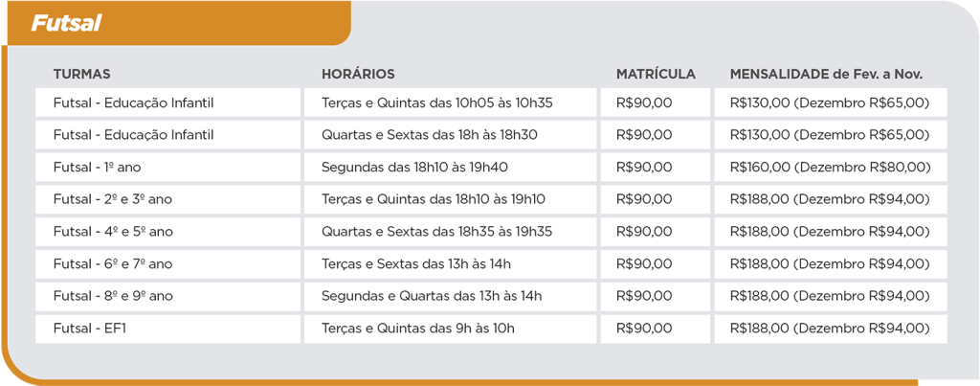
Task: Select Futsal - Educação Infantil morning class row
Action: [x=491, y=102]
